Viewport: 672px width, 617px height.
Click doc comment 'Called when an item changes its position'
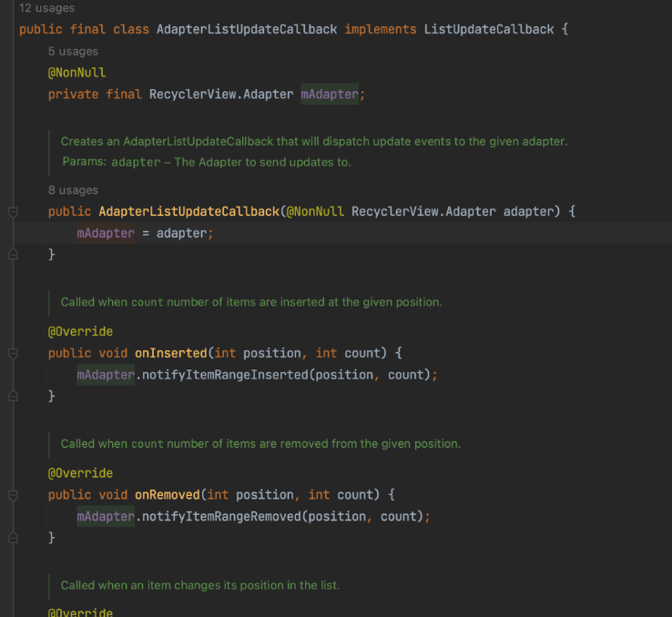pyautogui.click(x=200, y=586)
